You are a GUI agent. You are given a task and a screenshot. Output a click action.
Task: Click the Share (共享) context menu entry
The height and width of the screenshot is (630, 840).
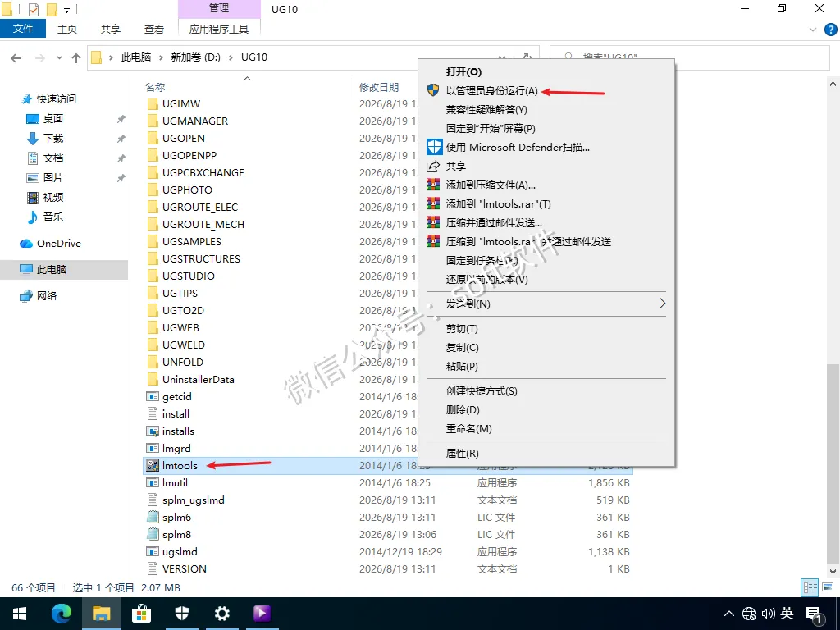[456, 166]
